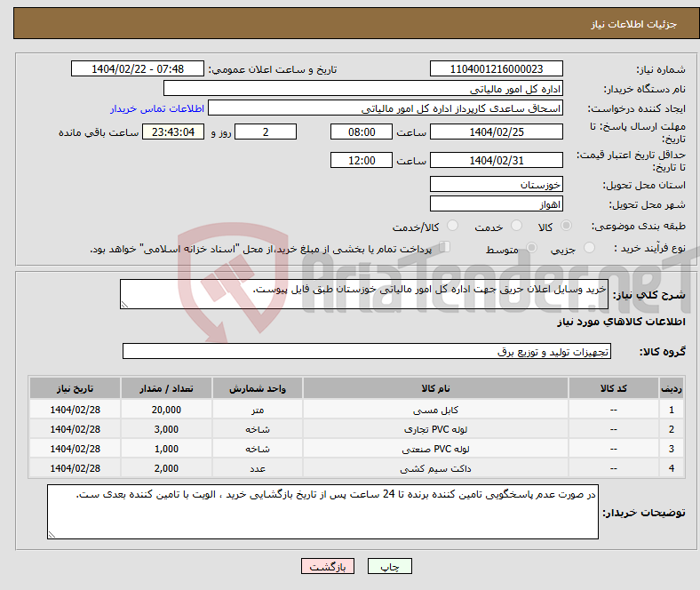Click the province field خوزستان
The width and height of the screenshot is (700, 590).
pos(496,184)
